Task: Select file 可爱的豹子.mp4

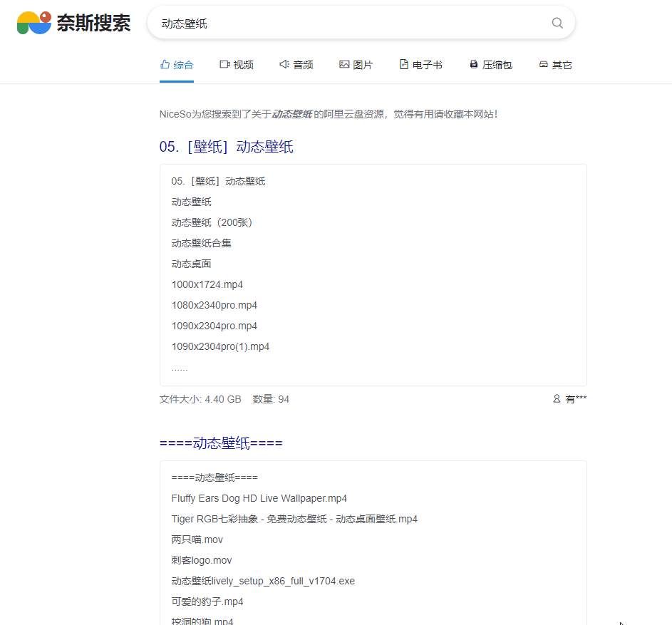Action: click(x=207, y=601)
